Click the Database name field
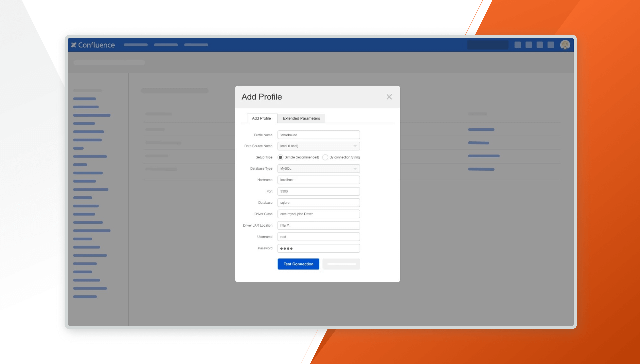Screen dimensions: 640x364 click(x=318, y=202)
